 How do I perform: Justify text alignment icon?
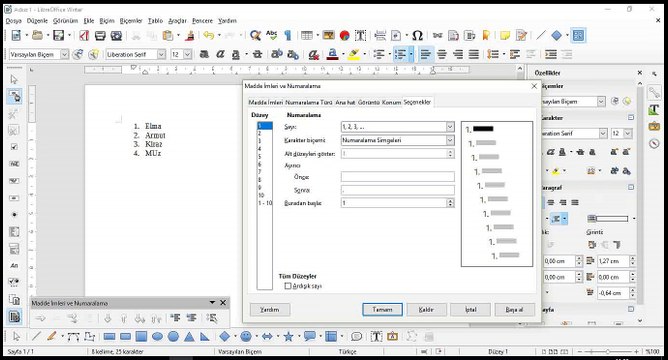pos(474,55)
